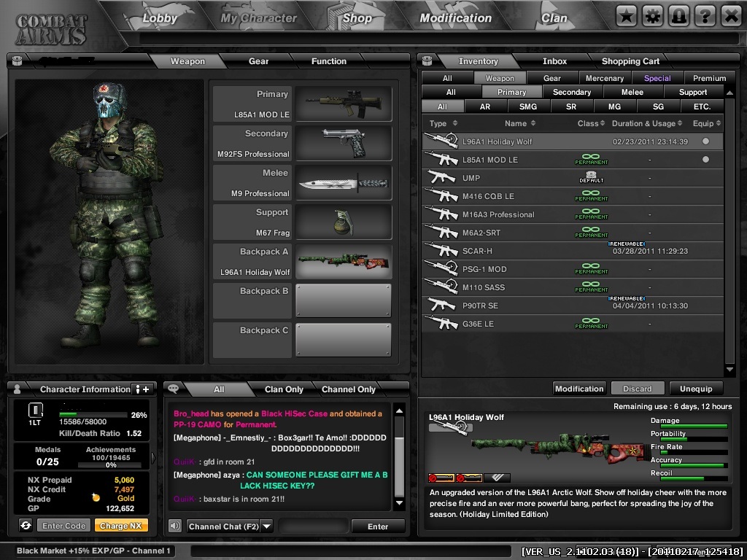Go to the Lobby tab
Screen dimensions: 747x560
[160, 18]
